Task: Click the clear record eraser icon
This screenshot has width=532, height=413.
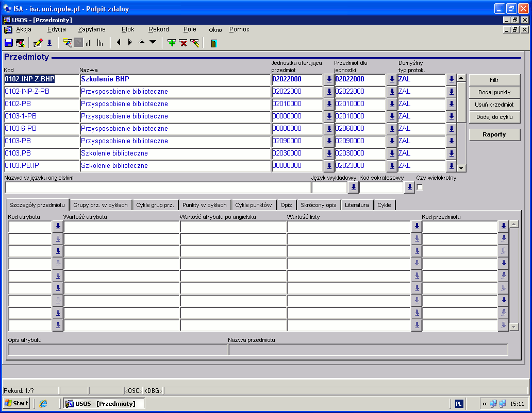Action: tap(195, 43)
